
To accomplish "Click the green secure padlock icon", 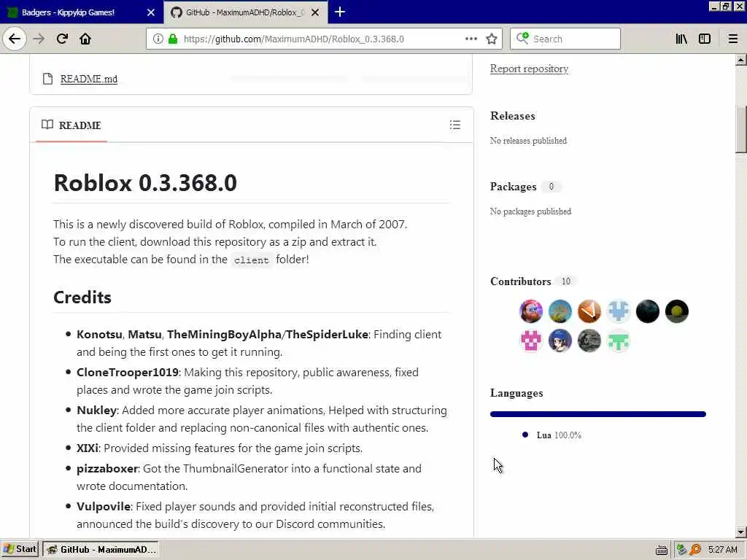I will (x=173, y=39).
